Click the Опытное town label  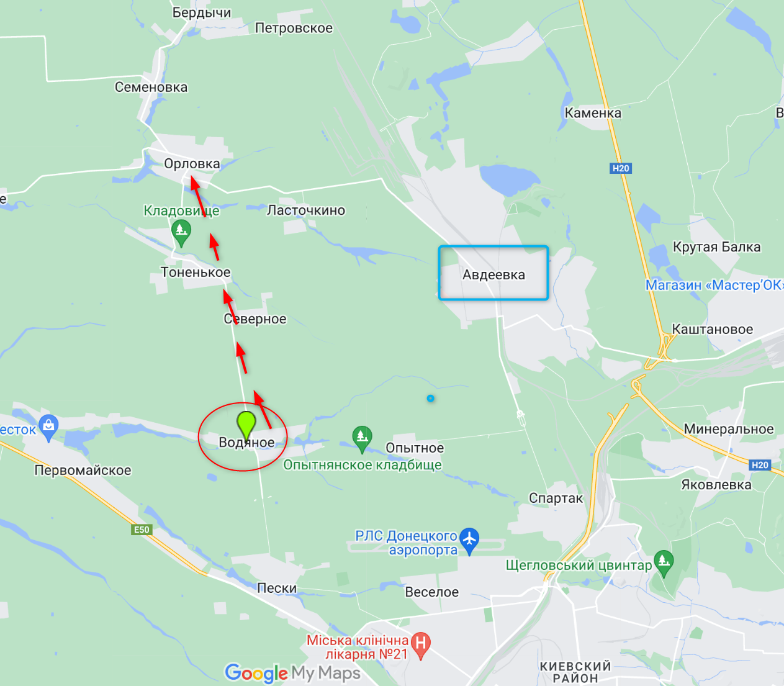point(415,448)
